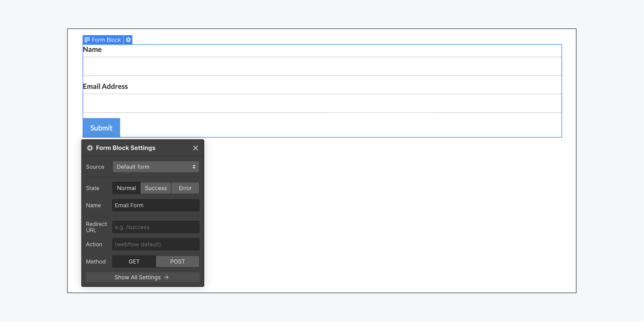Click the arrow icon inside Show All Settings
Viewport: 644px width, 322px height.
tap(167, 277)
